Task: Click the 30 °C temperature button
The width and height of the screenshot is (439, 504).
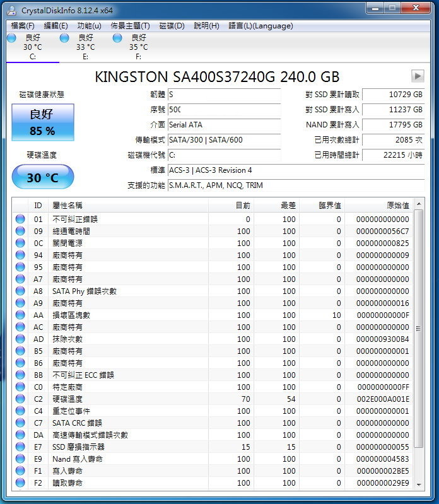Action: (43, 177)
